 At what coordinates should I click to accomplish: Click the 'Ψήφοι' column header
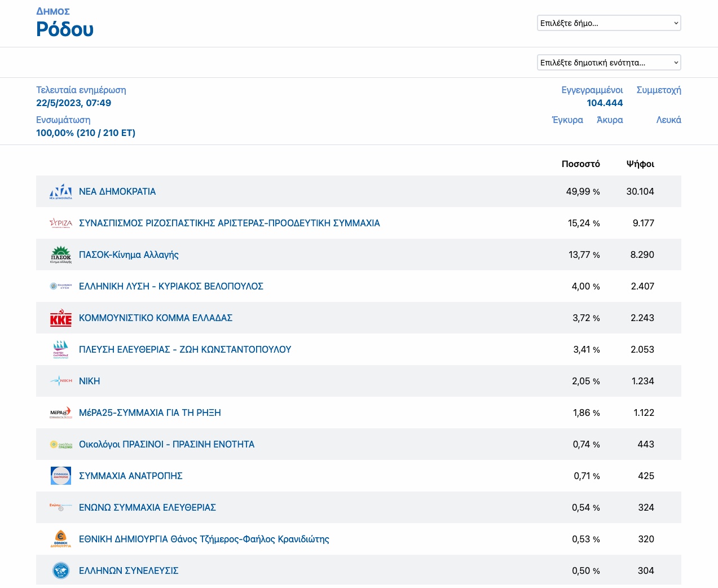(641, 164)
